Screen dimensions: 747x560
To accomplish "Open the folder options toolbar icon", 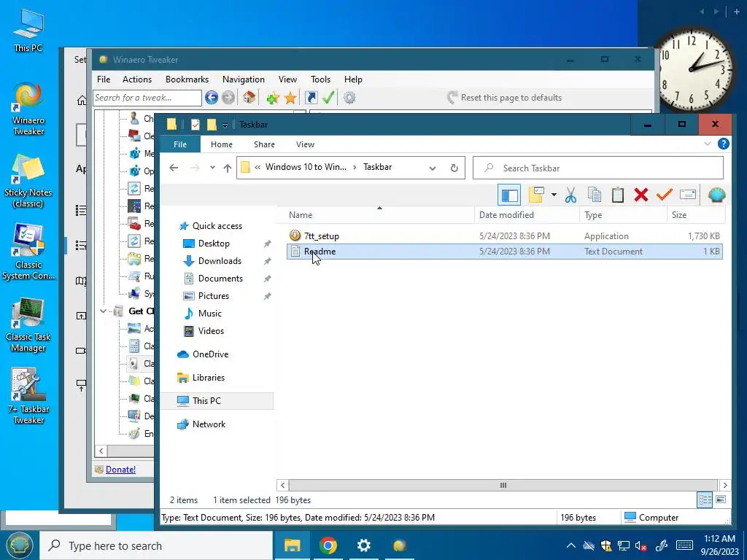I will point(536,195).
